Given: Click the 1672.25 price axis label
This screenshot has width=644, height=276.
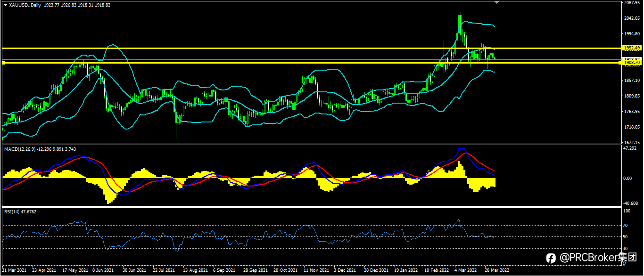Looking at the screenshot, I should [x=631, y=142].
